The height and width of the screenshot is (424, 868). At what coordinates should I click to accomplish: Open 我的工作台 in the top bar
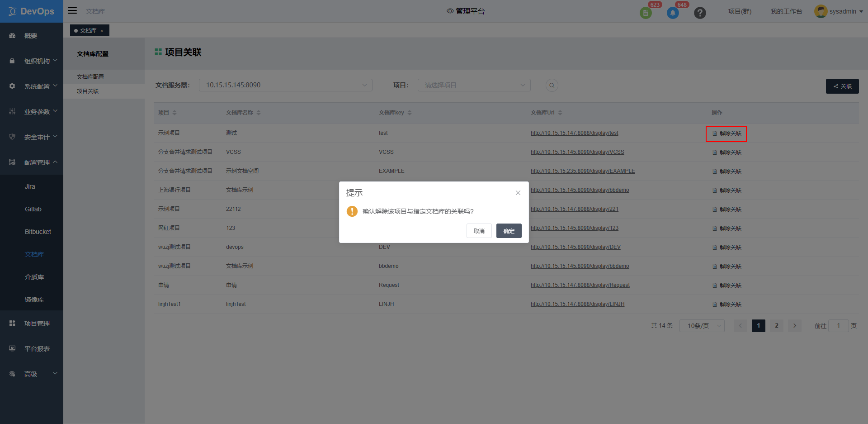(x=786, y=11)
